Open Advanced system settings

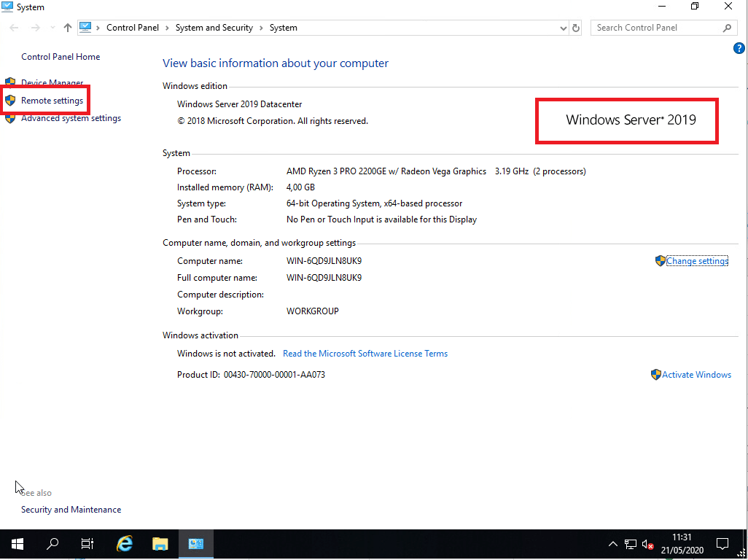pos(71,118)
